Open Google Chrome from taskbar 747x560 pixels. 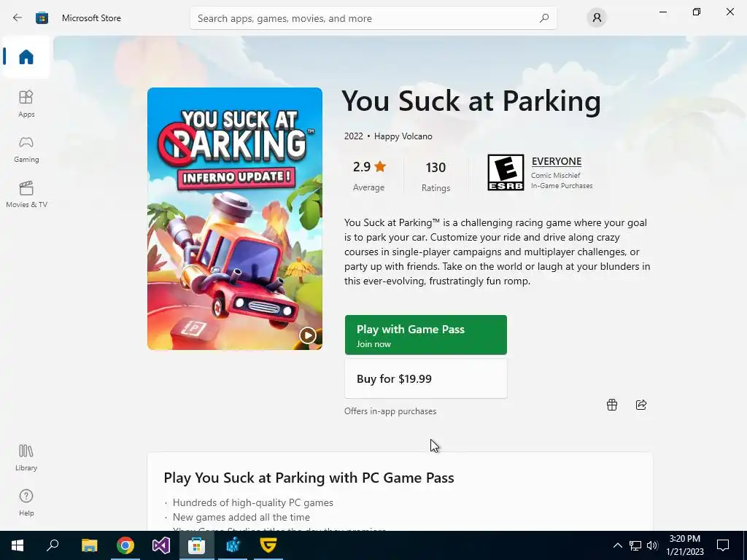[125, 545]
